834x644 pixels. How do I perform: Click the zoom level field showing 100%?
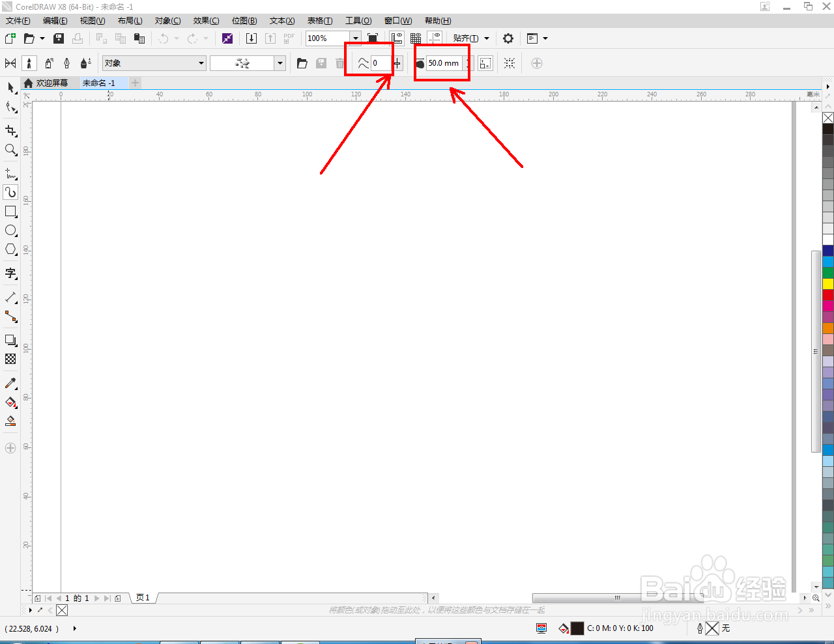click(328, 38)
